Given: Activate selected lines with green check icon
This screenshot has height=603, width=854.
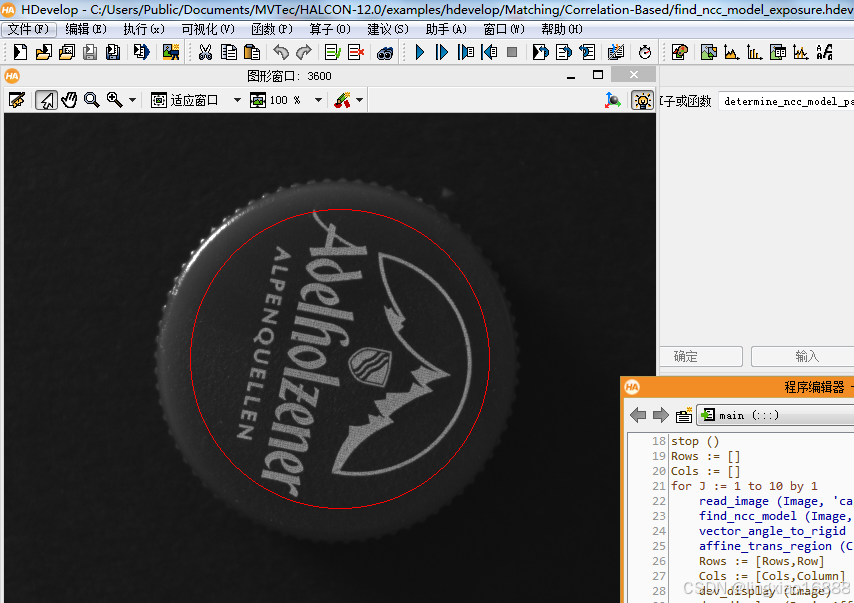Looking at the screenshot, I should coord(332,52).
